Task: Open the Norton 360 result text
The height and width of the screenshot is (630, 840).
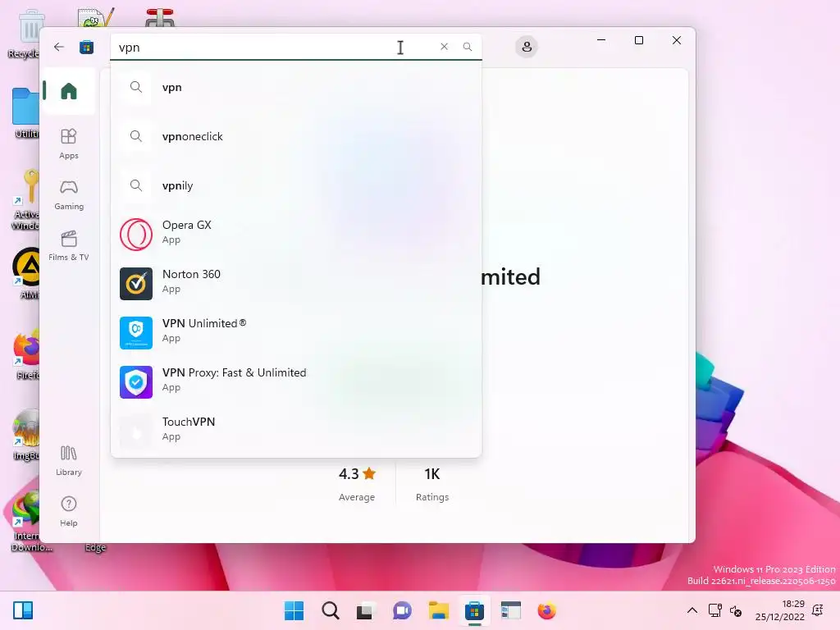Action: 191,274
